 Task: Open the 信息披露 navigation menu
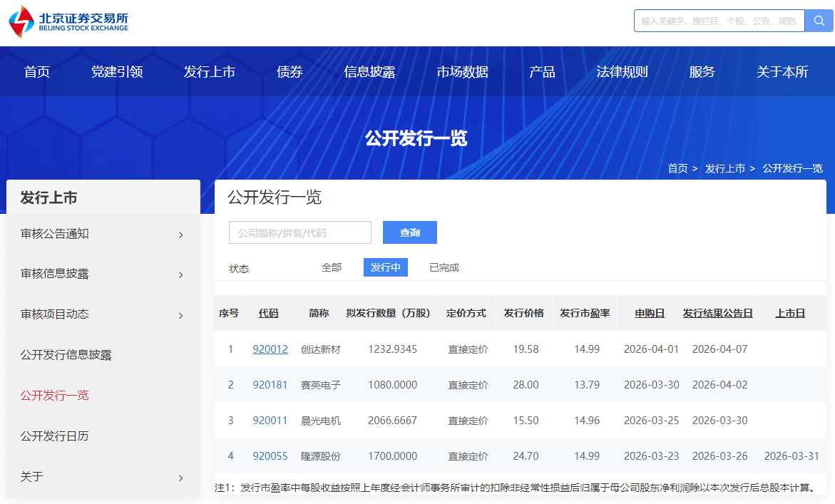[x=369, y=71]
